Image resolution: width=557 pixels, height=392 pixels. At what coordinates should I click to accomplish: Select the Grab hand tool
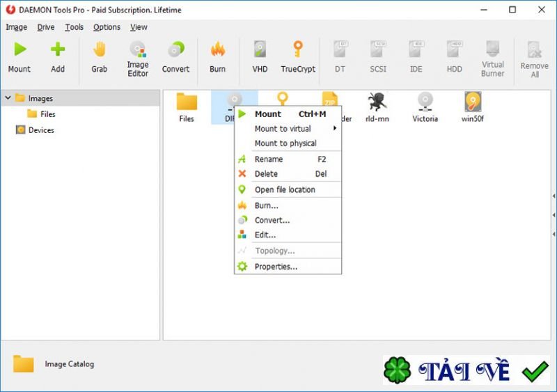[100, 58]
